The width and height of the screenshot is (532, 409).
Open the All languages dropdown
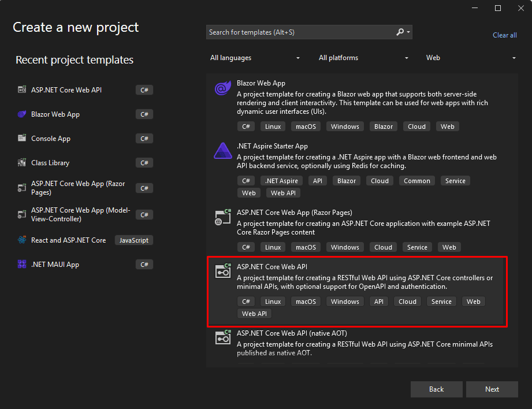click(x=255, y=58)
